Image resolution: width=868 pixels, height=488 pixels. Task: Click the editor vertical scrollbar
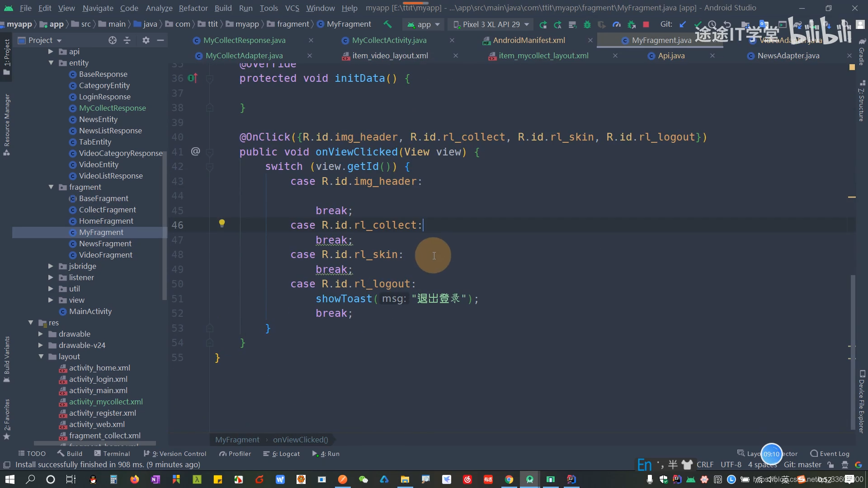click(x=853, y=352)
